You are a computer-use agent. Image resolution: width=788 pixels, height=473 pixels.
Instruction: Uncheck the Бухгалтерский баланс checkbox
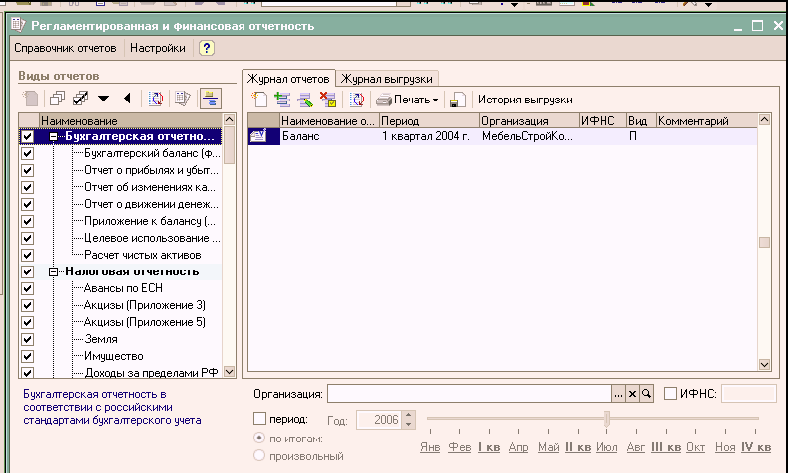(28, 153)
